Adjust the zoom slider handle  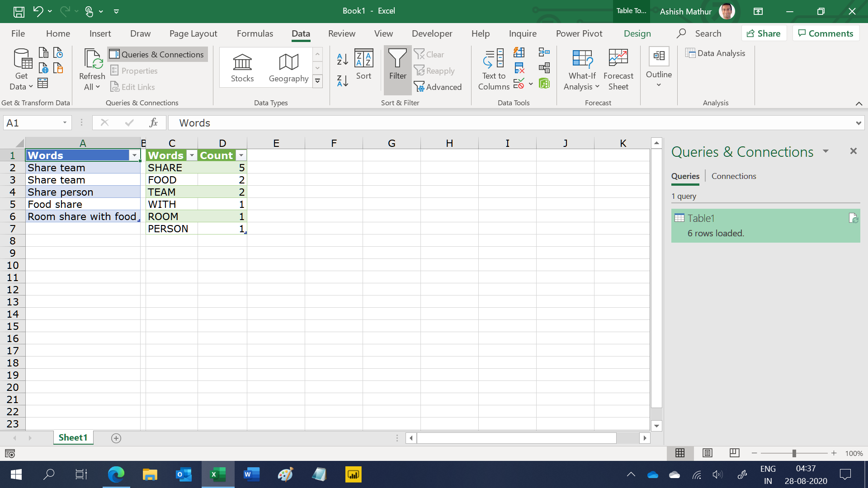click(x=794, y=453)
